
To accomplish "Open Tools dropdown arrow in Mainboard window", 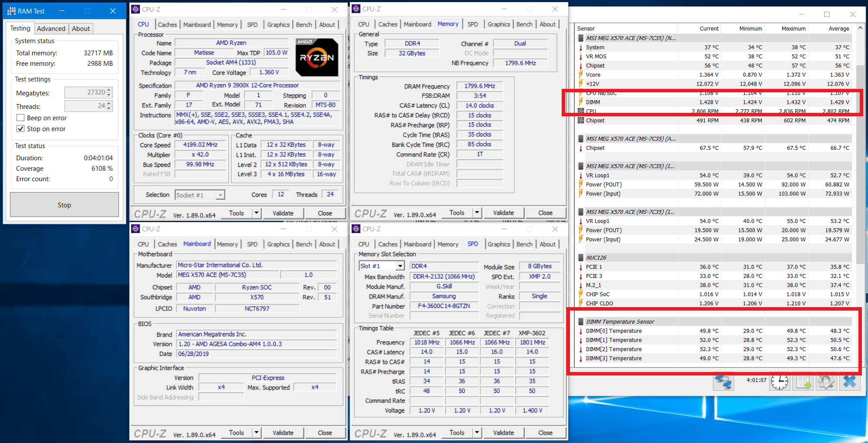I will 257,433.
